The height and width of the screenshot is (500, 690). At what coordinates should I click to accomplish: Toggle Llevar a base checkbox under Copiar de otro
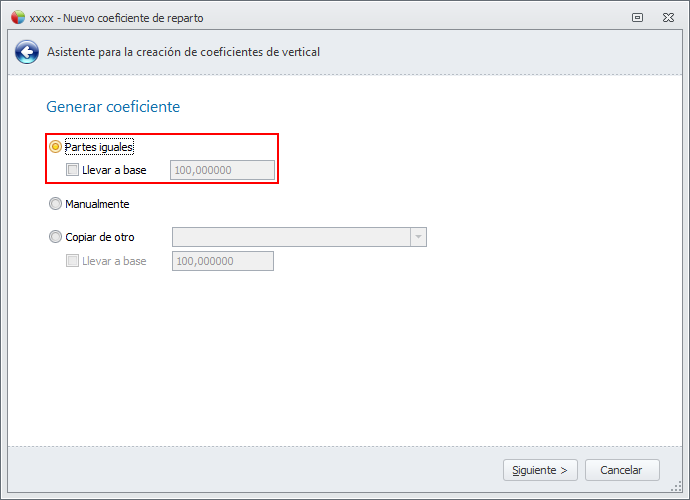coord(73,261)
